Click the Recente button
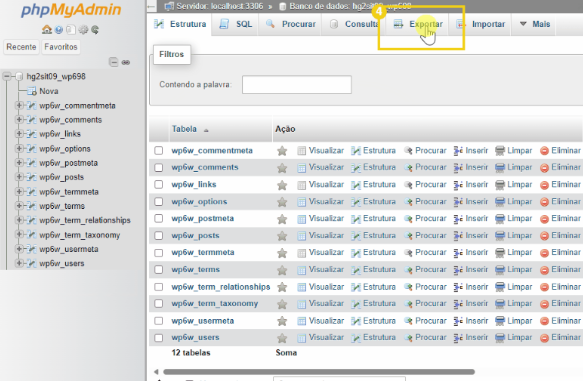Viewport: 583px width, 385px height. tap(21, 47)
